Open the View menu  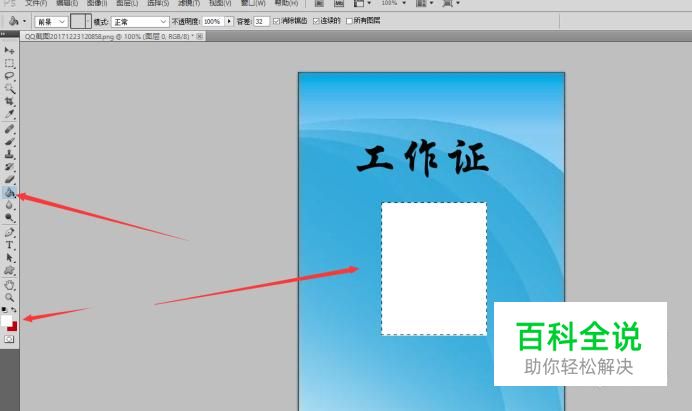220,3
